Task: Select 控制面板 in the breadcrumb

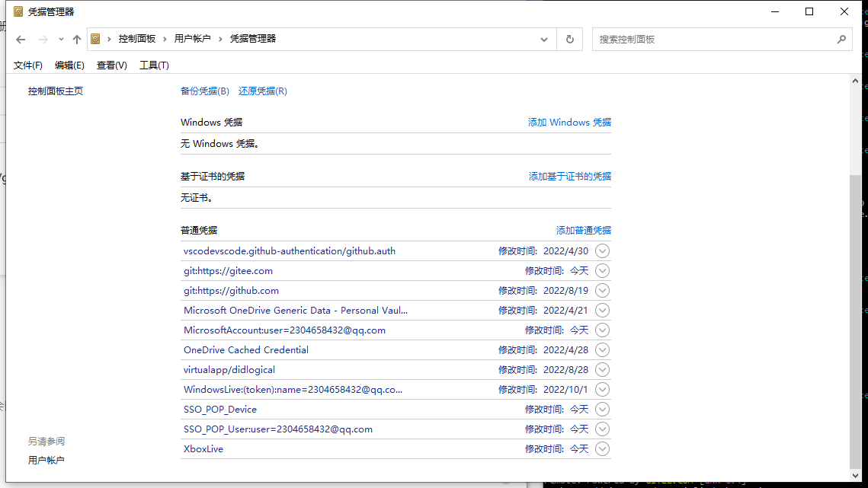Action: pyautogui.click(x=136, y=39)
